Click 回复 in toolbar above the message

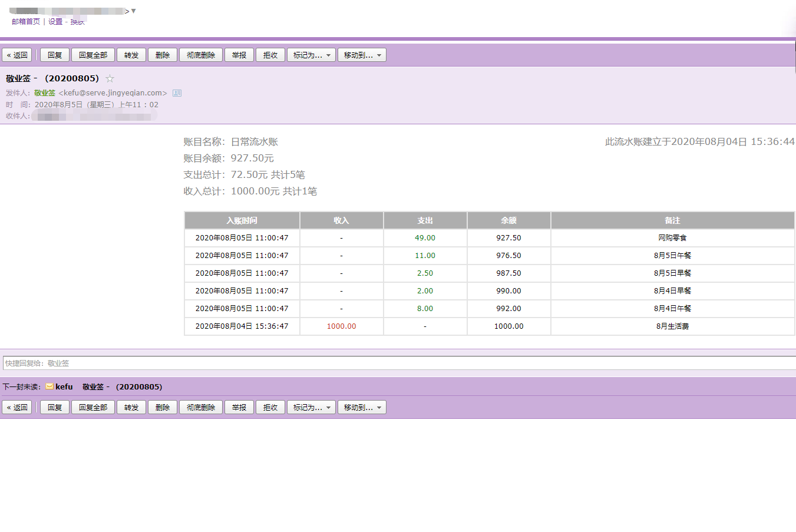pyautogui.click(x=55, y=55)
